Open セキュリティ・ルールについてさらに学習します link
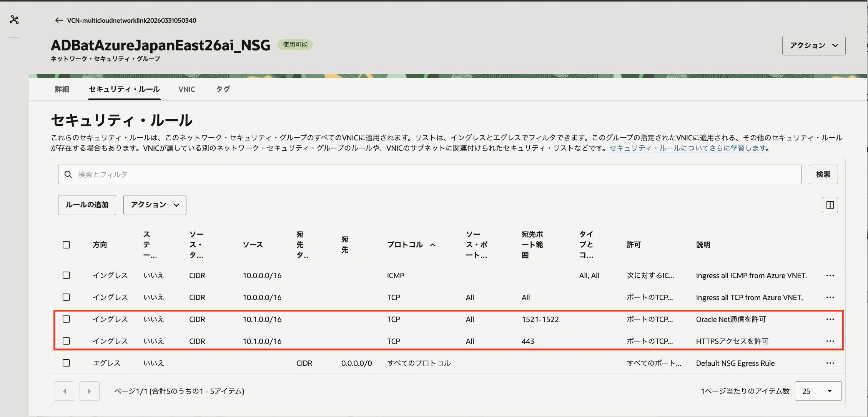This screenshot has width=868, height=417. pyautogui.click(x=688, y=148)
